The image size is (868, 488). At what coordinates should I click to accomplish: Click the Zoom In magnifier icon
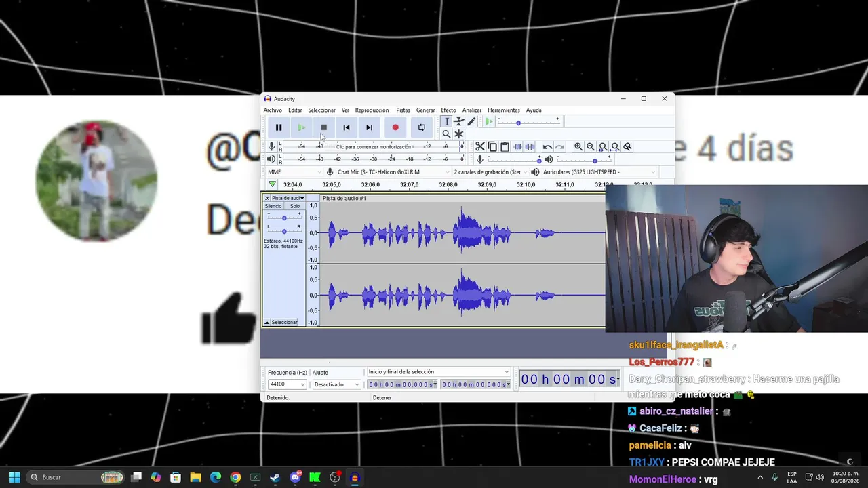578,146
